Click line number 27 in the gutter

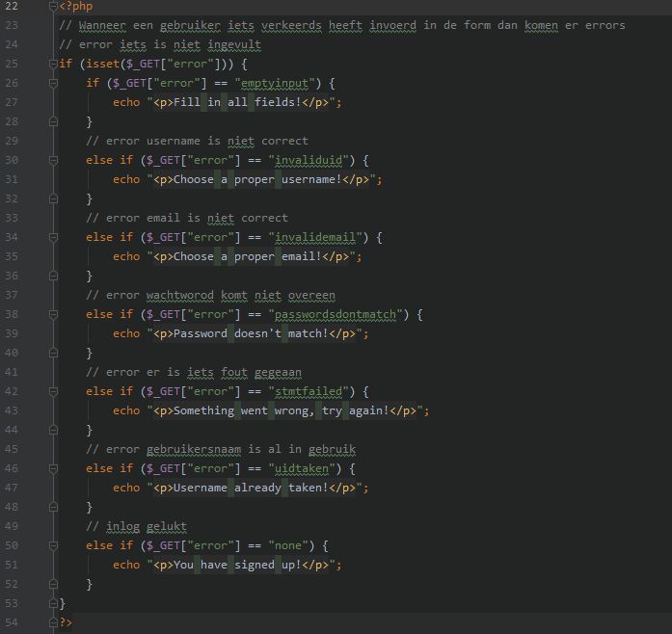click(12, 102)
